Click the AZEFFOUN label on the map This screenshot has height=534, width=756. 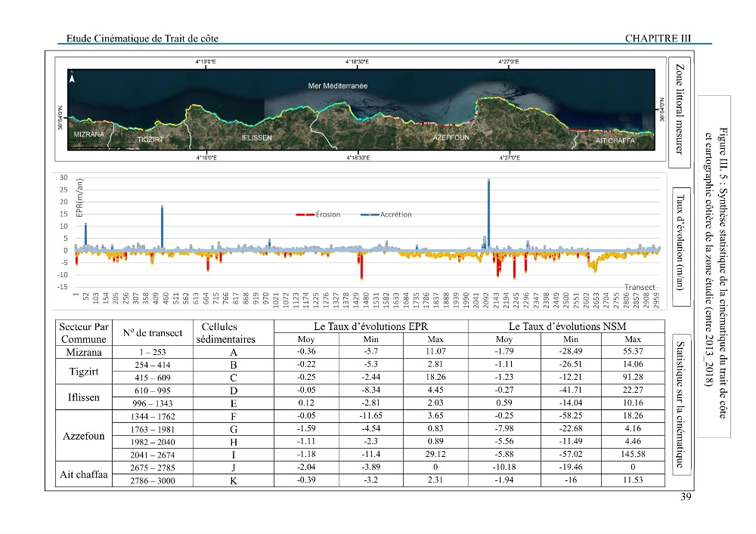[451, 137]
